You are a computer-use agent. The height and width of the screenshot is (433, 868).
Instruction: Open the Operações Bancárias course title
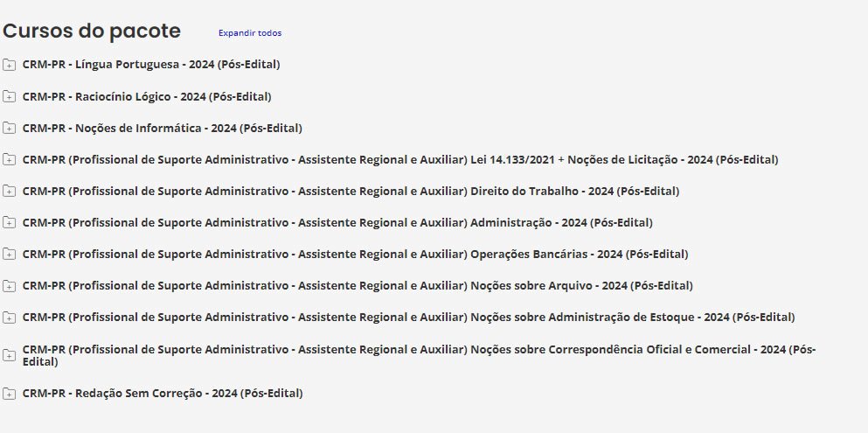pyautogui.click(x=355, y=254)
